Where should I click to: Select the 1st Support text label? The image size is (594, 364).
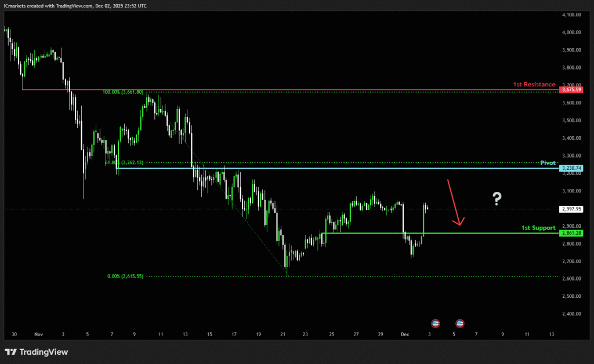538,228
